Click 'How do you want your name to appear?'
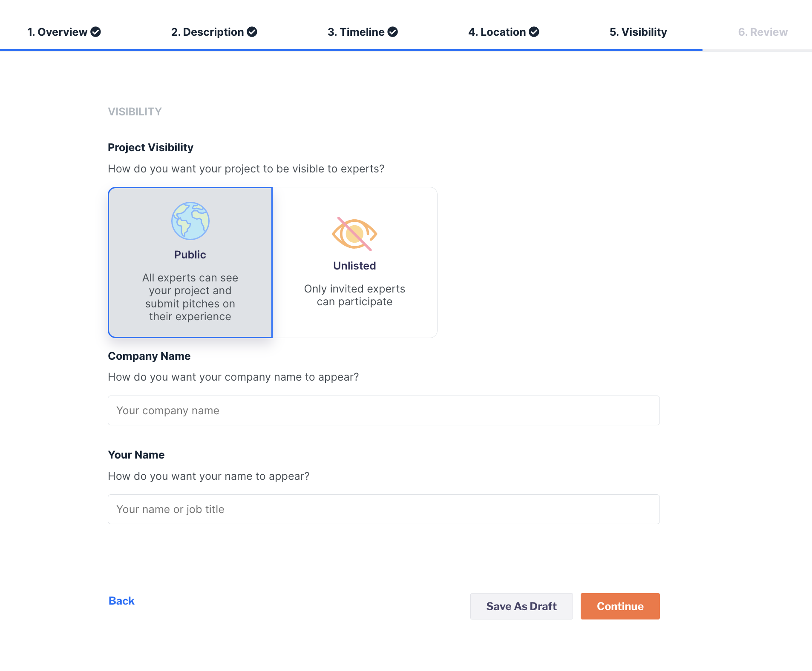Image resolution: width=812 pixels, height=671 pixels. (x=209, y=476)
